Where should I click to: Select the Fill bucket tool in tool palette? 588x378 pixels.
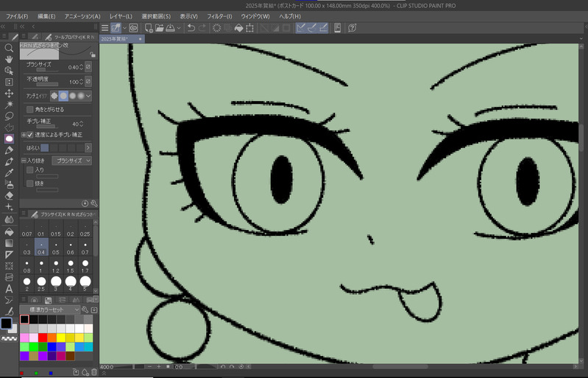coord(9,232)
